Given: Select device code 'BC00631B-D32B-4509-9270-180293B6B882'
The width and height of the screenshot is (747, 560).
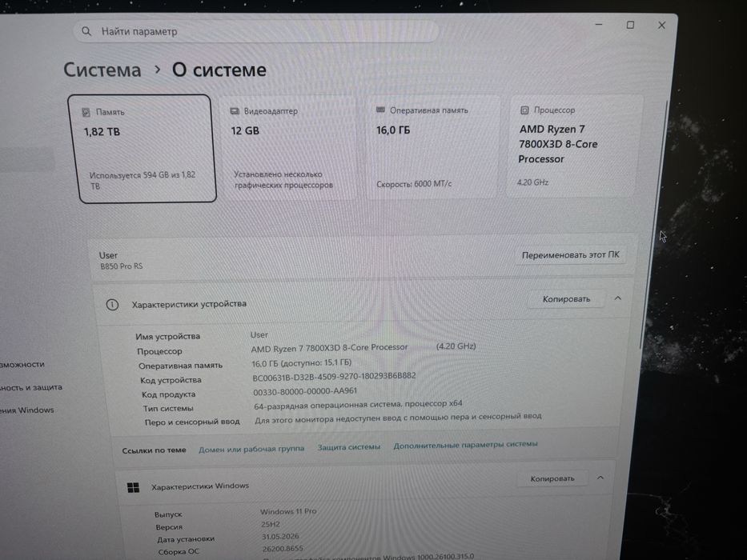Looking at the screenshot, I should 334,377.
